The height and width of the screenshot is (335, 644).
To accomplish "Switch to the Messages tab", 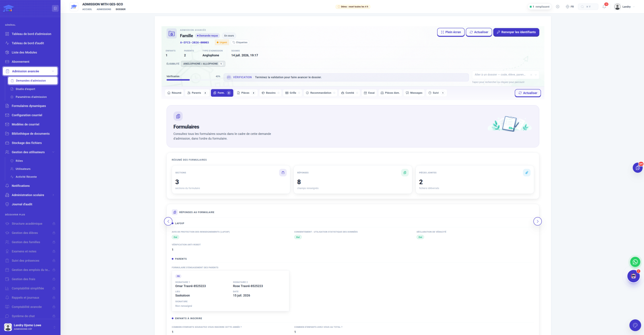I will [414, 93].
